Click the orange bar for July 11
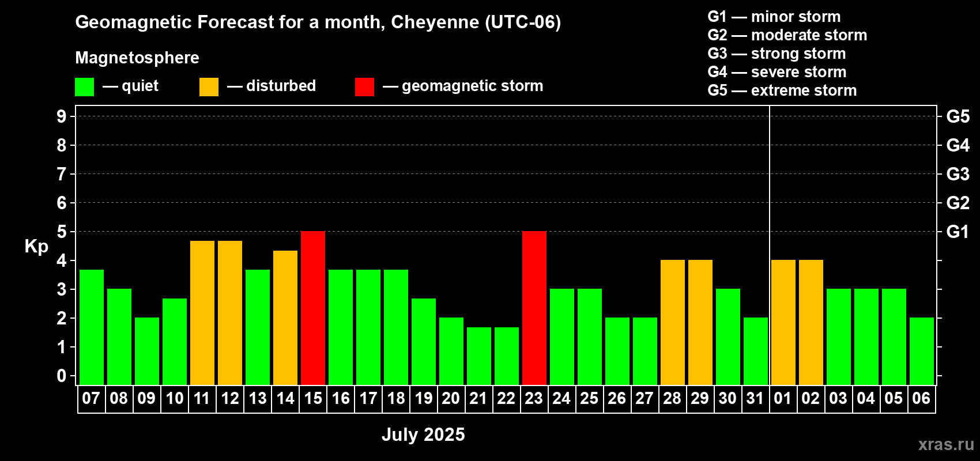Viewport: 980px width, 461px height. (202, 313)
